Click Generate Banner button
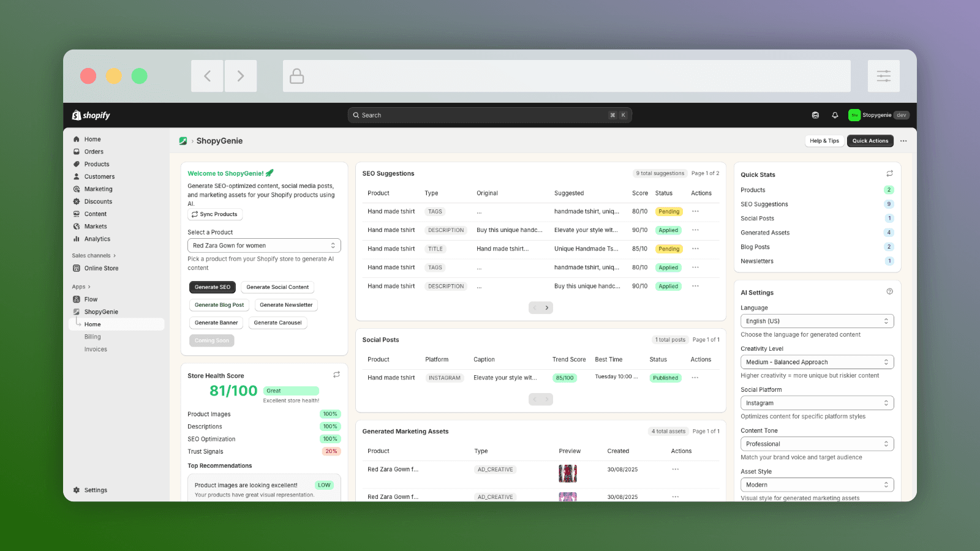The image size is (980, 551). [216, 323]
